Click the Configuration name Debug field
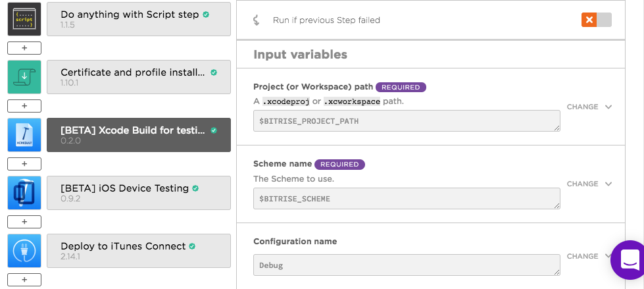This screenshot has width=644, height=289. pyautogui.click(x=407, y=265)
